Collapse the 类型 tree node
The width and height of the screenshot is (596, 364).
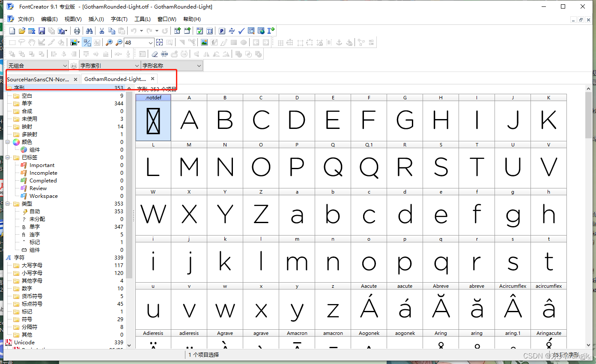pyautogui.click(x=8, y=204)
